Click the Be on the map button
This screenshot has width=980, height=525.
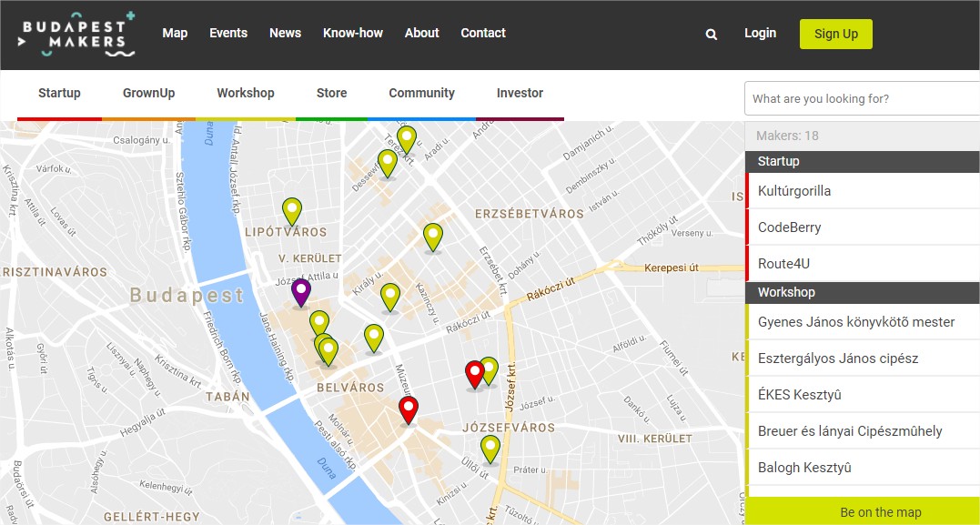pyautogui.click(x=863, y=511)
